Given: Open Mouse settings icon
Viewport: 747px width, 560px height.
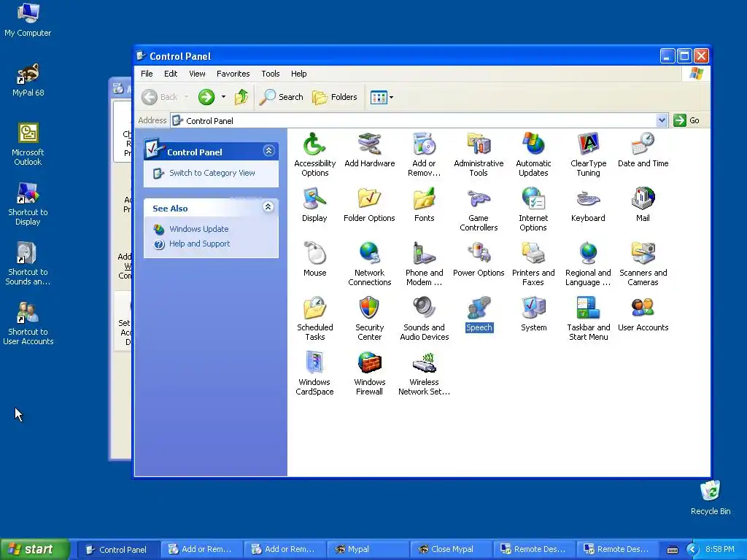Looking at the screenshot, I should (314, 259).
